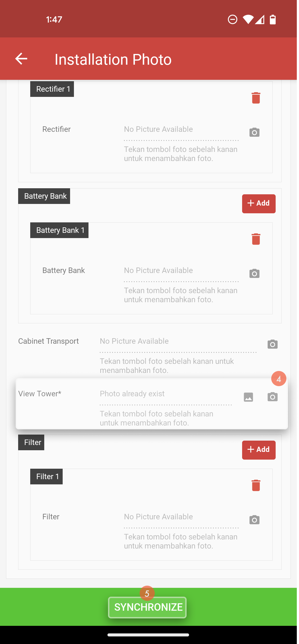Tap the SYNCHRONIZE button

point(147,607)
